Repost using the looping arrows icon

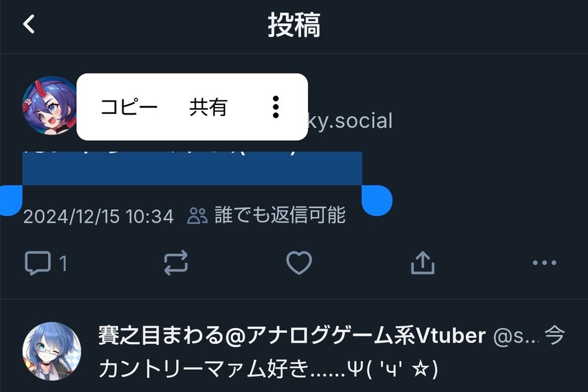point(176,263)
